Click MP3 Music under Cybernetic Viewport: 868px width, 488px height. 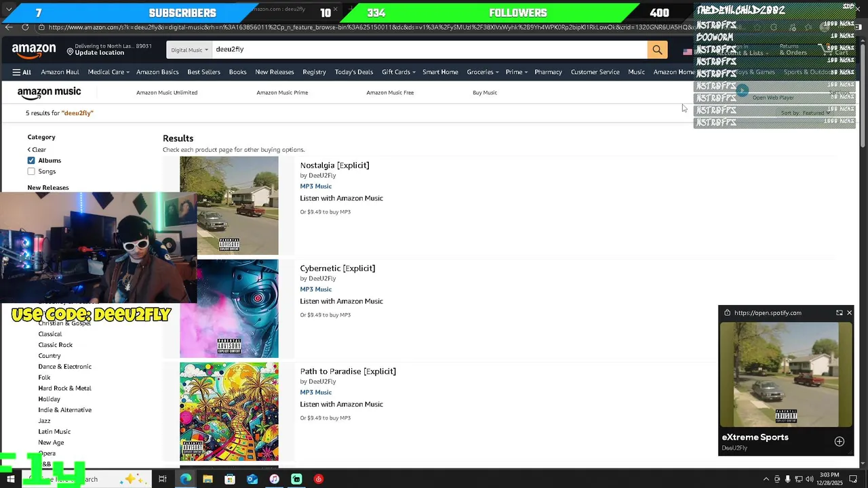[x=315, y=289]
